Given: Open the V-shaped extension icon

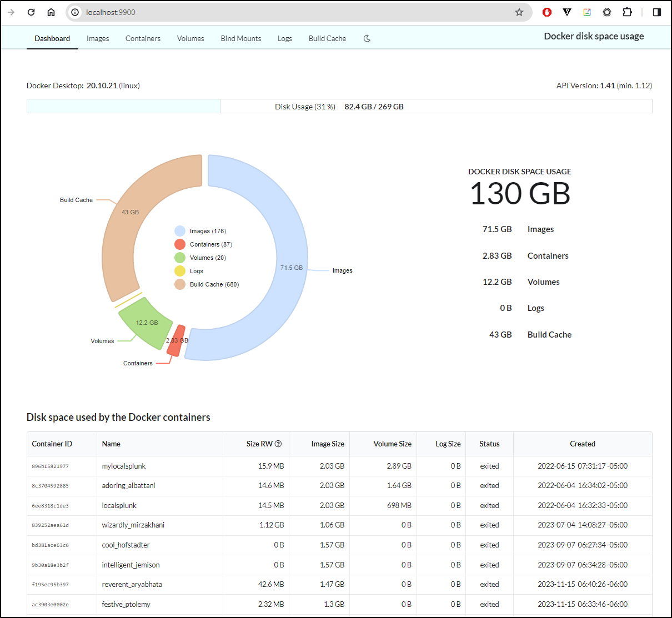Looking at the screenshot, I should click(567, 12).
